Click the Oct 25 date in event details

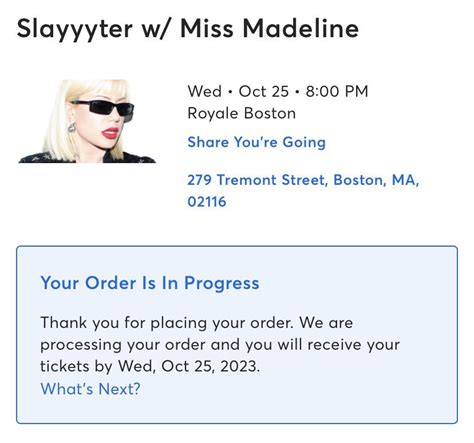pyautogui.click(x=263, y=91)
